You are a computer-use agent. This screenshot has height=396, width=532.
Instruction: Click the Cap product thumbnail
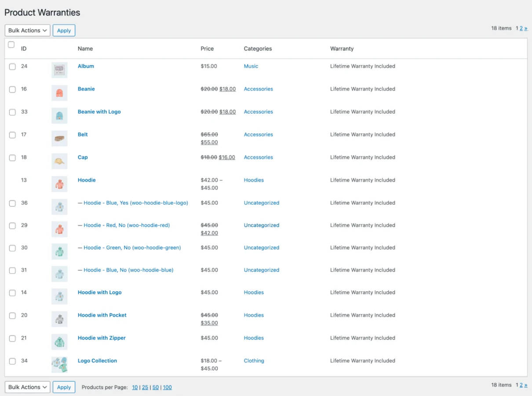(x=59, y=161)
